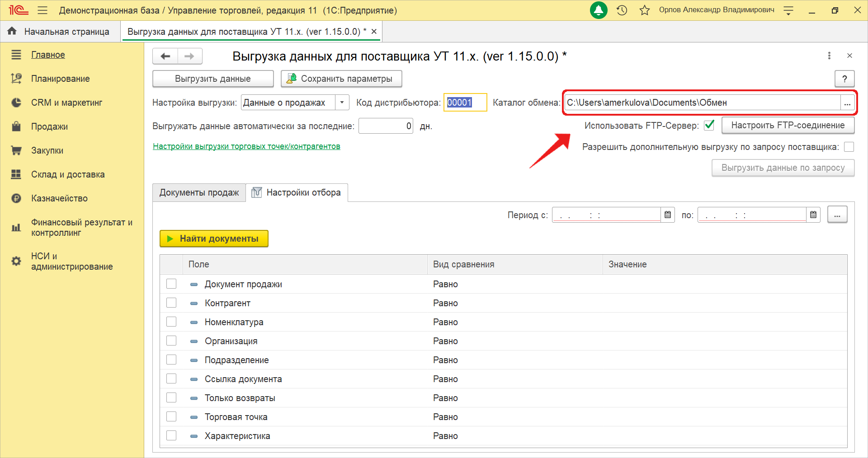The image size is (868, 458).
Task: Click the CRM и маркетинг pie icon
Action: (x=16, y=103)
